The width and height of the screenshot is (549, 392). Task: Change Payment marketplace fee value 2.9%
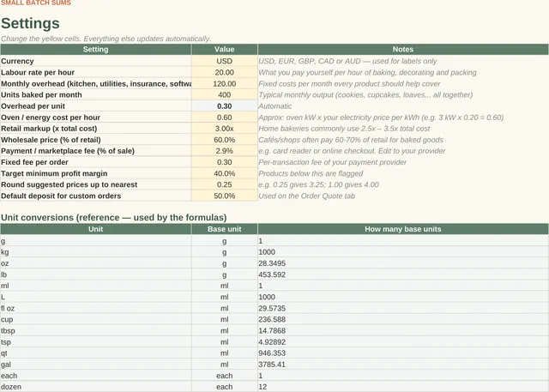coord(225,150)
